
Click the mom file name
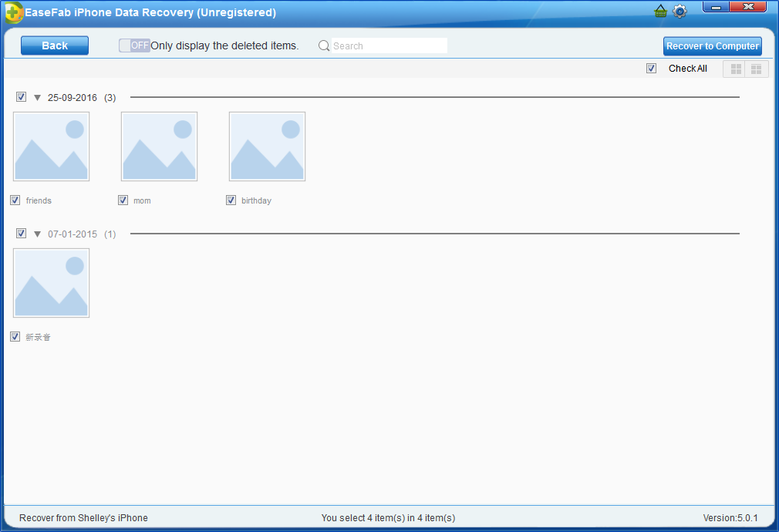(x=142, y=200)
